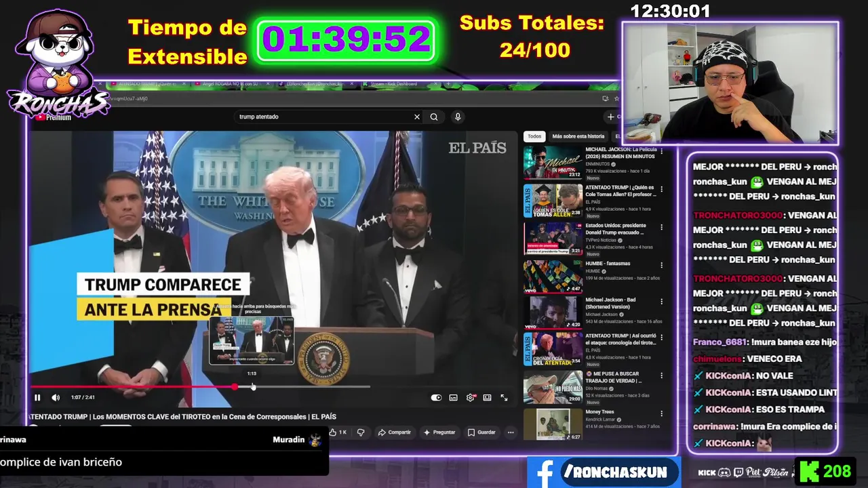The image size is (868, 488).
Task: Play TVPerú 'Donald Trump evacuado' video
Action: tap(553, 239)
